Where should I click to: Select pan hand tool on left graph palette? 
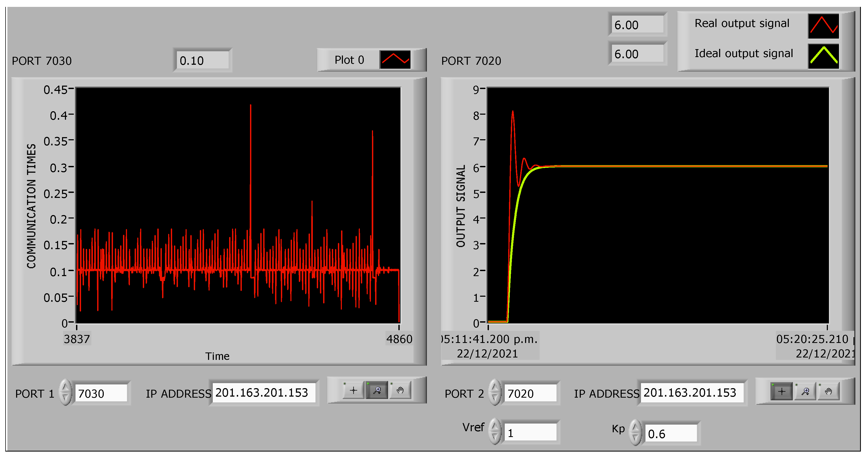400,391
